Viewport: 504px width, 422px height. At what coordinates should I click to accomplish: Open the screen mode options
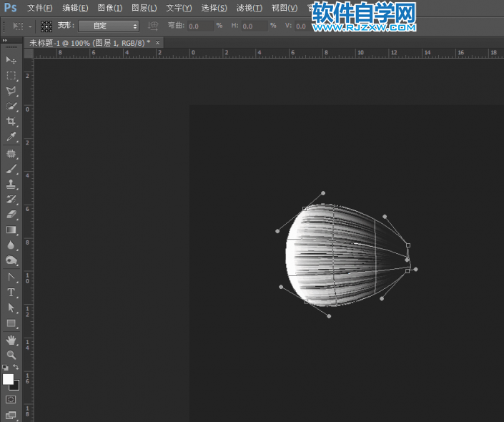point(11,415)
